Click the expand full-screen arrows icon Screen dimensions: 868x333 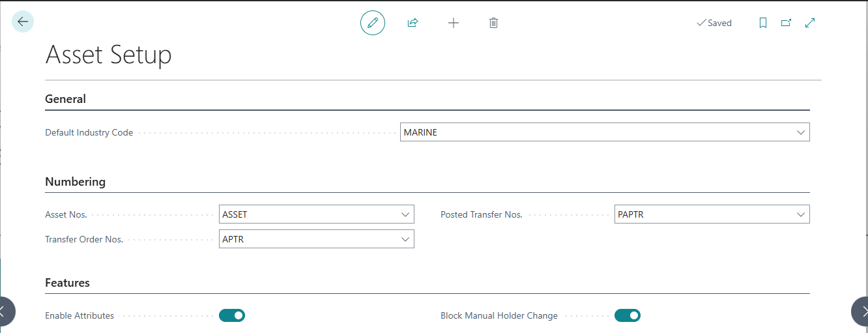point(810,23)
